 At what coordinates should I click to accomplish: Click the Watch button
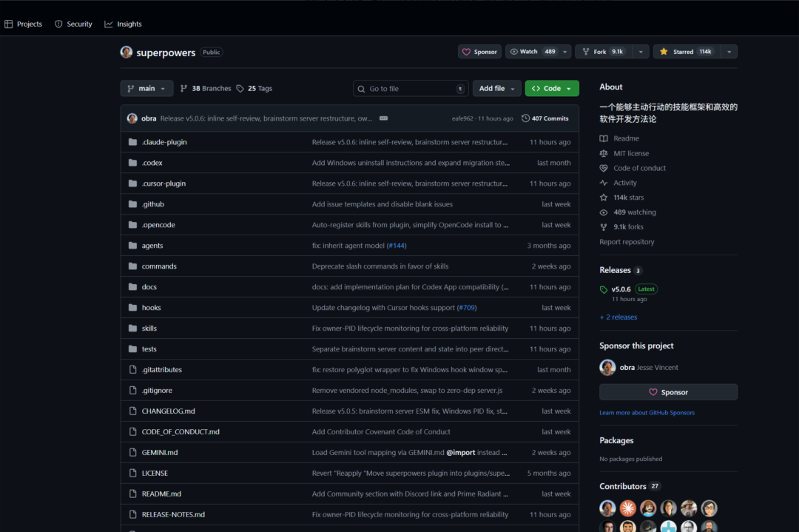[533, 52]
